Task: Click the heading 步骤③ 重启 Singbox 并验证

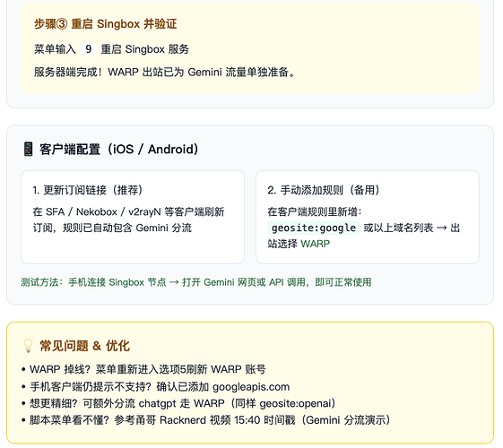Action: (x=106, y=24)
